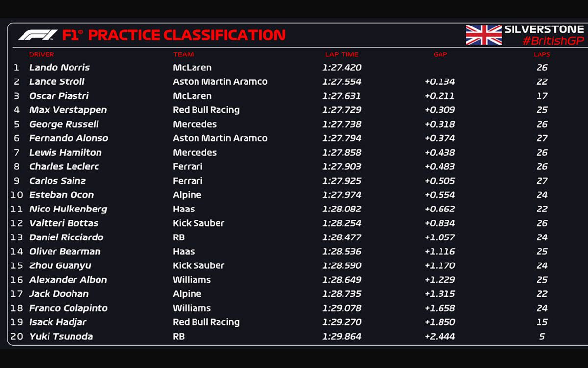Click Franco Colapinto's lap time 1:29.078
Screen dimensions: 588x368
[342, 308]
